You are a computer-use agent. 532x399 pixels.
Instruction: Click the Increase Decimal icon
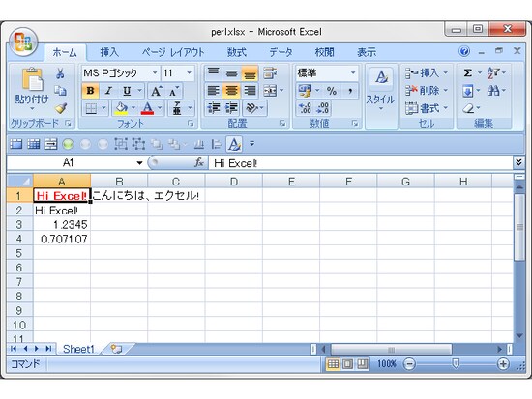pyautogui.click(x=305, y=108)
